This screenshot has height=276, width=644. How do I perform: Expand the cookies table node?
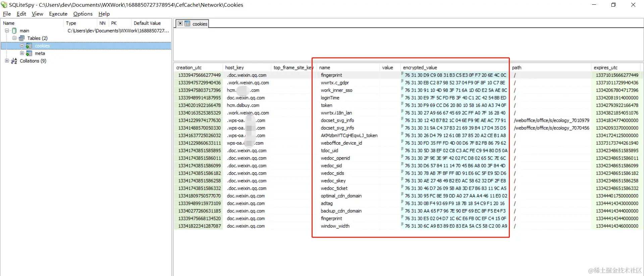coord(22,46)
